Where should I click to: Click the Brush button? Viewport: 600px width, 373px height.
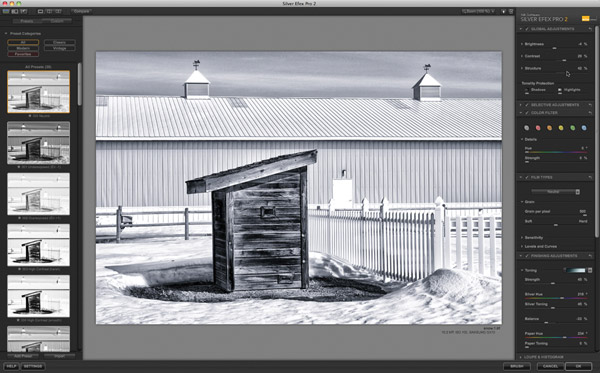(517, 366)
